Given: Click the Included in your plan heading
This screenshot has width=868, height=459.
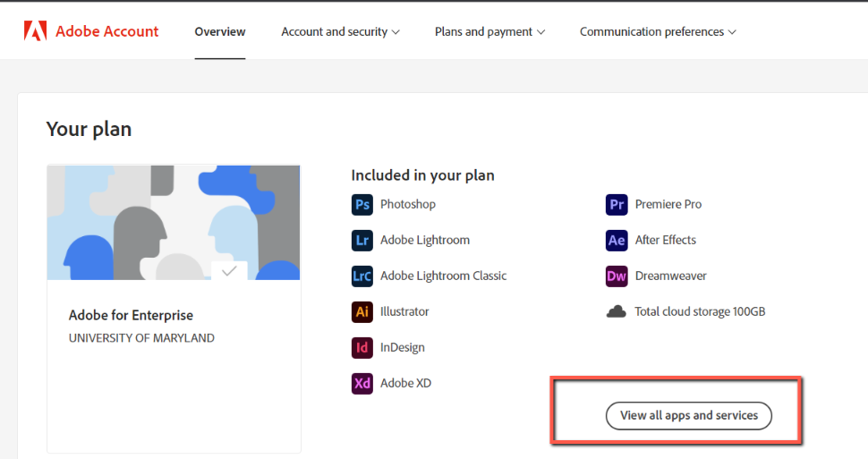Looking at the screenshot, I should tap(423, 175).
